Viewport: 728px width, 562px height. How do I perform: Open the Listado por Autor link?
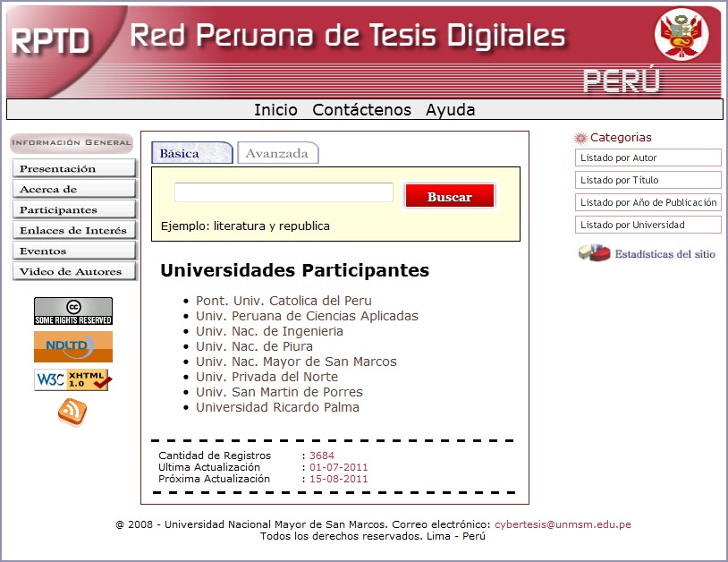(648, 158)
